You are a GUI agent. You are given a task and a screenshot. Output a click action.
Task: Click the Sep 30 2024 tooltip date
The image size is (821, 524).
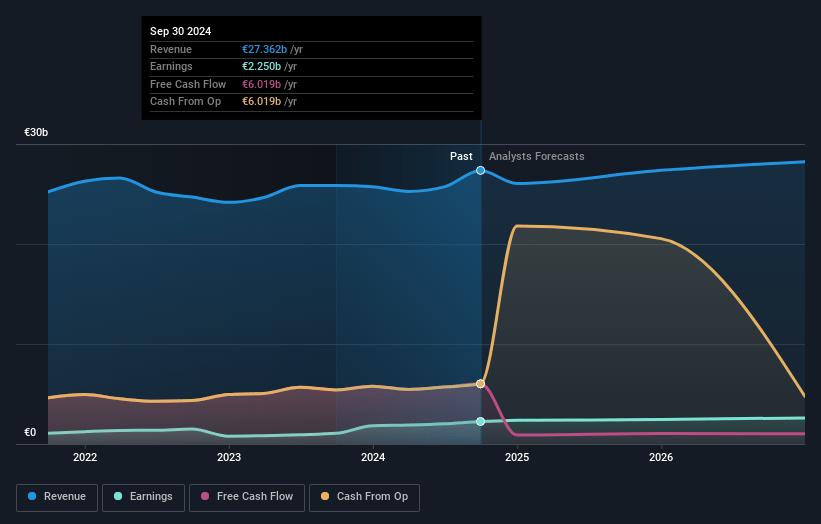tap(181, 31)
